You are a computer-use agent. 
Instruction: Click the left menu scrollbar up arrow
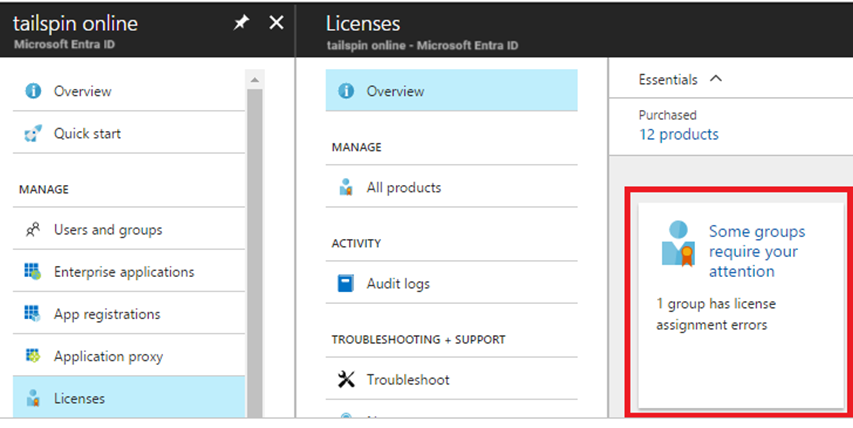[x=255, y=80]
